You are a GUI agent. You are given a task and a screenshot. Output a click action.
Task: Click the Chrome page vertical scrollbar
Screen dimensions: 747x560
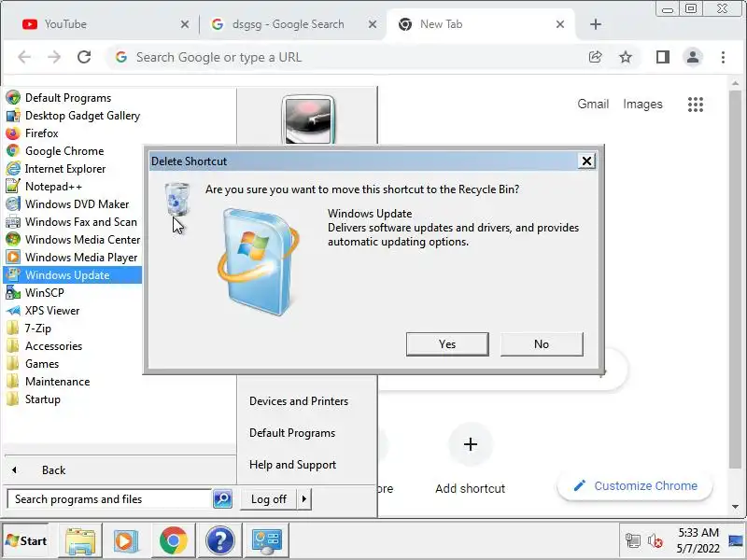pyautogui.click(x=735, y=278)
